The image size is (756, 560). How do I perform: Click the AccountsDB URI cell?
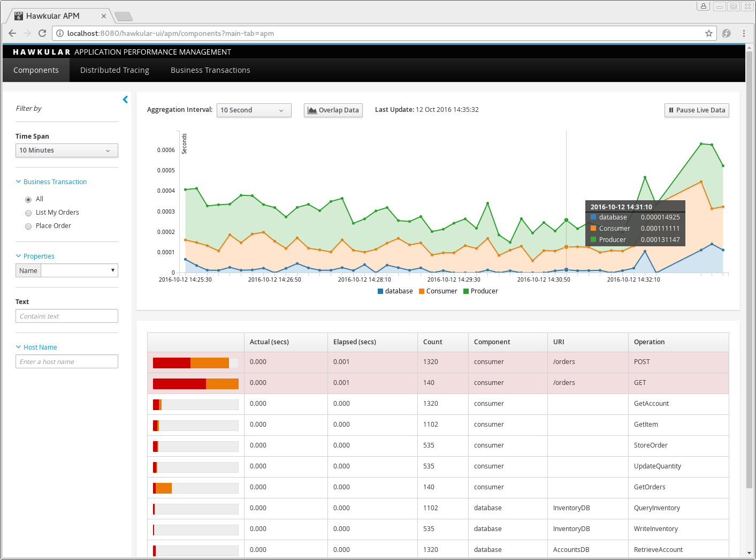point(588,550)
